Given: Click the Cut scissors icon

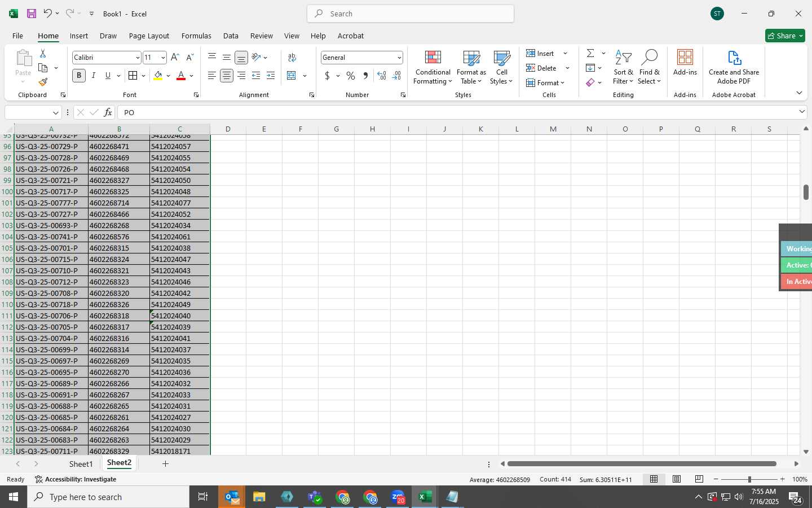Looking at the screenshot, I should tap(43, 53).
